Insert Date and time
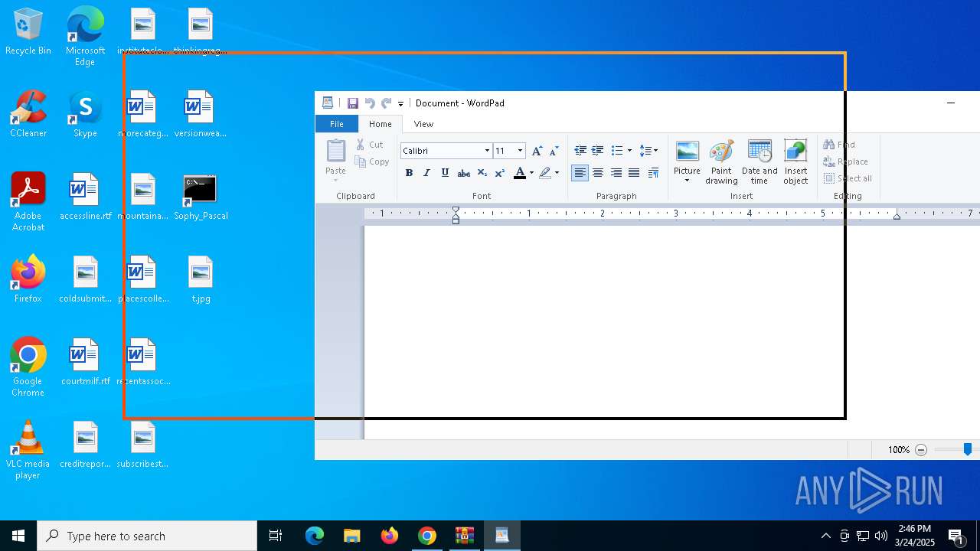 pyautogui.click(x=759, y=162)
